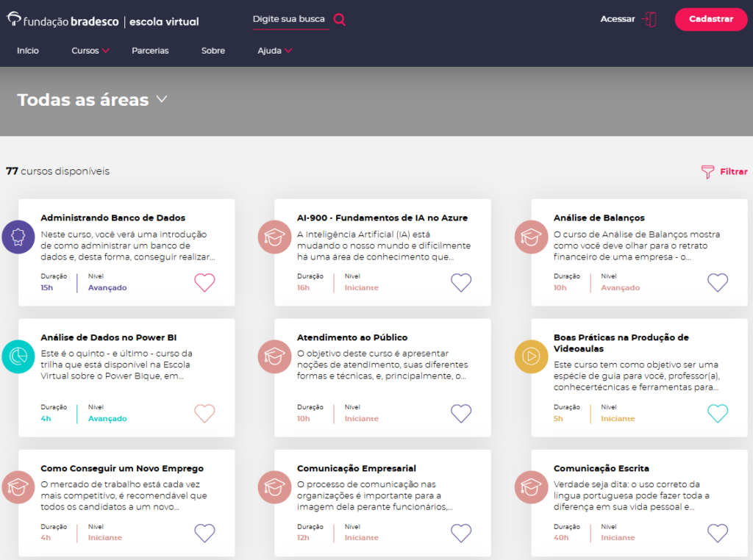Viewport: 753px width, 560px height.
Task: Favorite Administrando Banco de Dados with heart
Action: (204, 282)
